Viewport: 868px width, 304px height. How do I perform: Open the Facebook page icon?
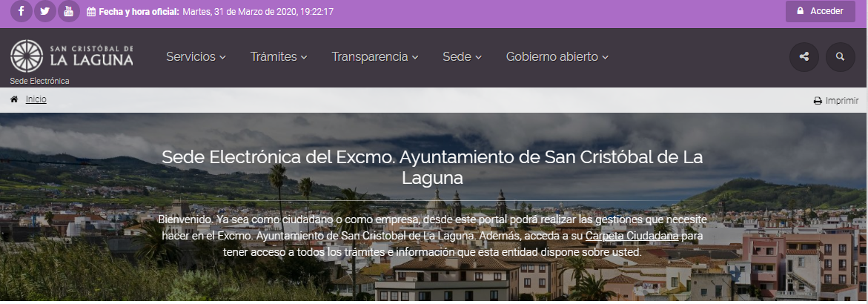click(21, 11)
